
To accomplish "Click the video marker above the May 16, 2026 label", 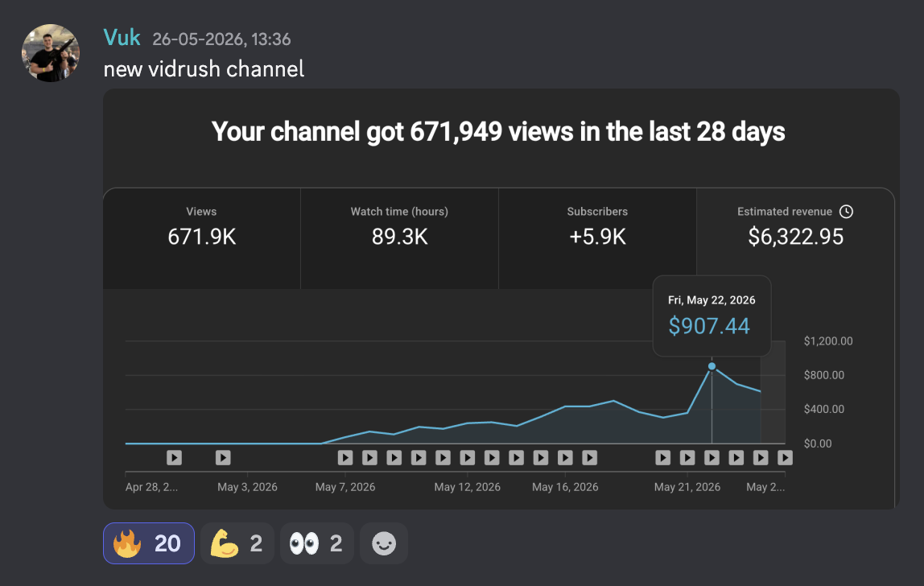I will coord(565,457).
